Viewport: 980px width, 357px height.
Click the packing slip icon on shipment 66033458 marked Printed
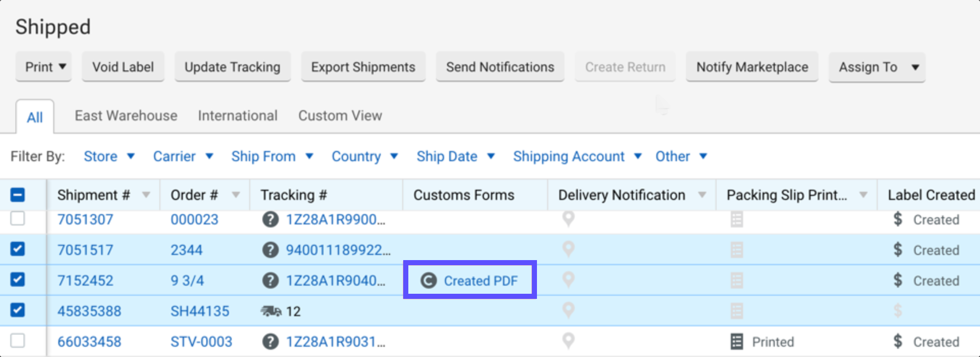(736, 341)
